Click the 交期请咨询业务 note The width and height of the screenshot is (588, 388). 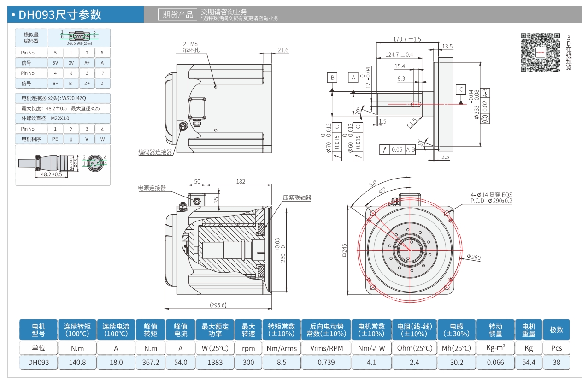pos(224,12)
